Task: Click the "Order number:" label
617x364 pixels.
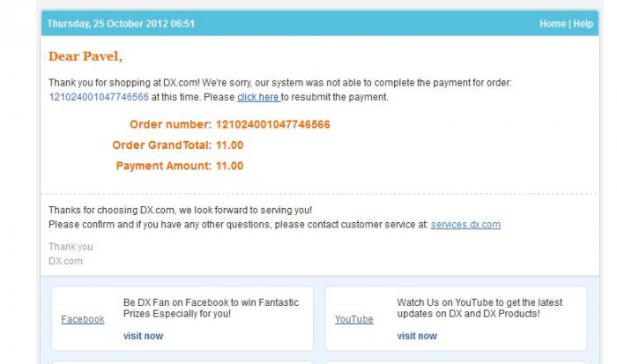Action: tap(170, 124)
